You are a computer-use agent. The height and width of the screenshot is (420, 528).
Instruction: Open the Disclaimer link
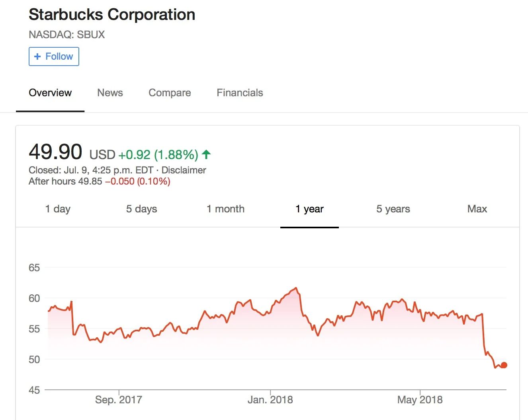pos(184,170)
